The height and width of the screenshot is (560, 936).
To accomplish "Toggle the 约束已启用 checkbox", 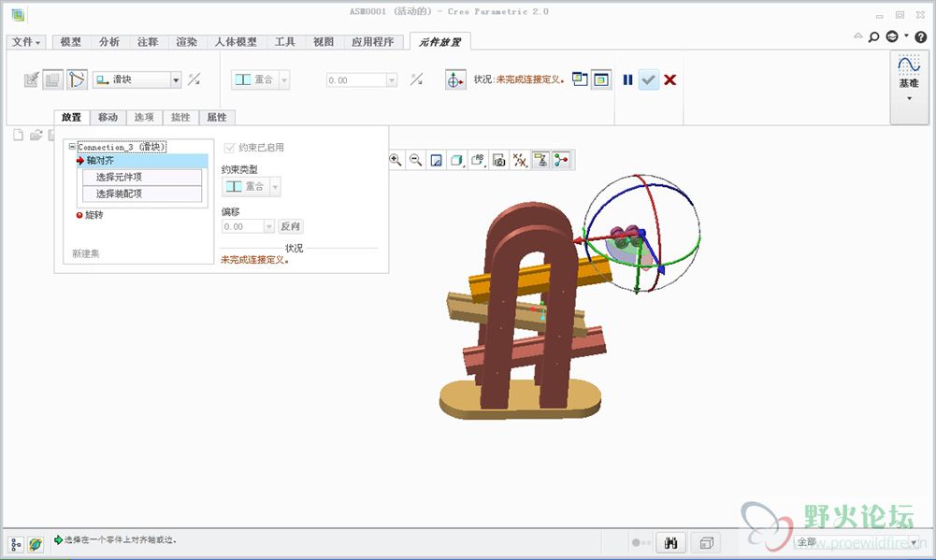I will tap(229, 148).
